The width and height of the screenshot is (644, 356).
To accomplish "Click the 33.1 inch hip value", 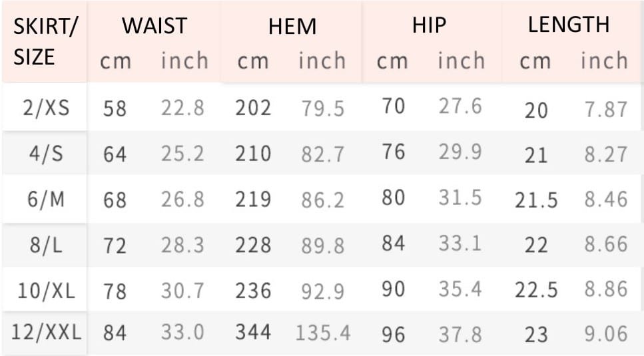I will [x=460, y=244].
